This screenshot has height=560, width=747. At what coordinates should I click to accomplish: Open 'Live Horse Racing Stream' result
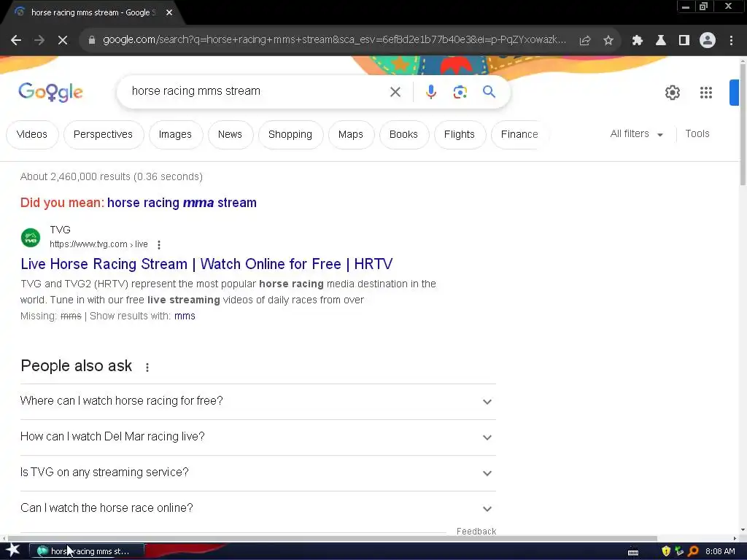(206, 264)
